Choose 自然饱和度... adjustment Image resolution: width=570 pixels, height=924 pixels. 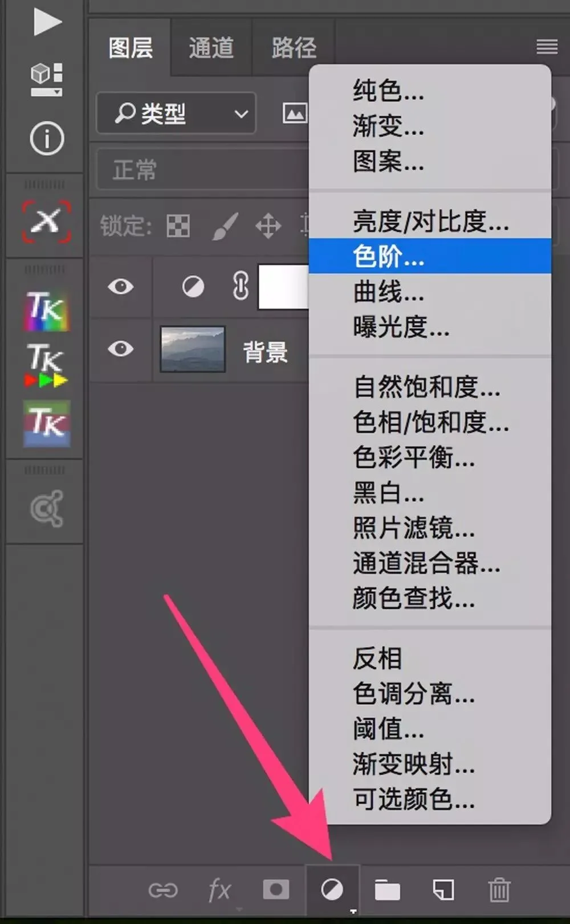tap(430, 387)
